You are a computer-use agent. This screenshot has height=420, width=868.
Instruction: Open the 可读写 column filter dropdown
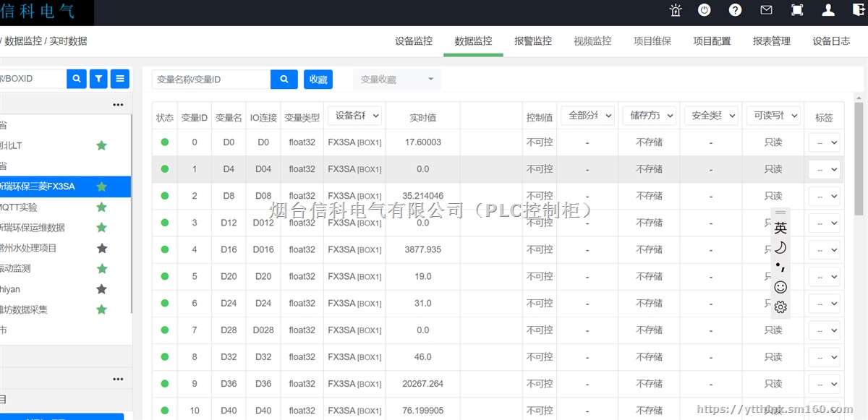(773, 116)
